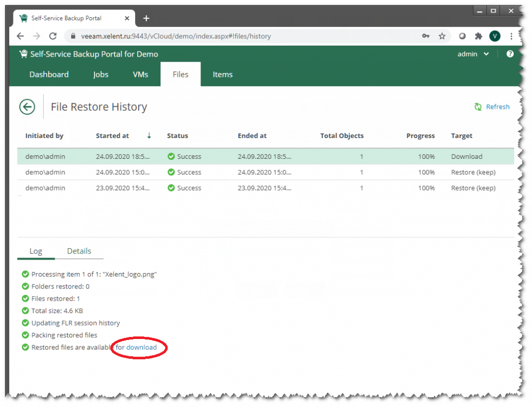
Task: Click the File Restore History heading
Action: [99, 107]
